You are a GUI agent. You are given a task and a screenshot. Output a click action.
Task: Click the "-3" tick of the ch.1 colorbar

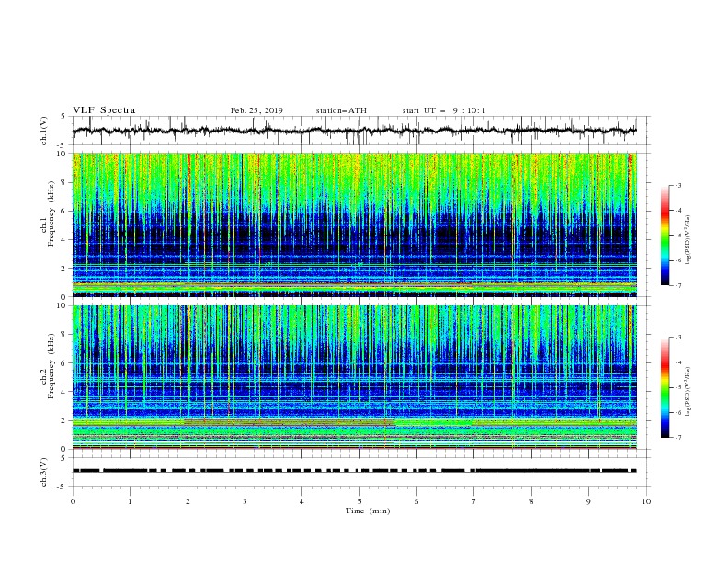click(x=678, y=185)
